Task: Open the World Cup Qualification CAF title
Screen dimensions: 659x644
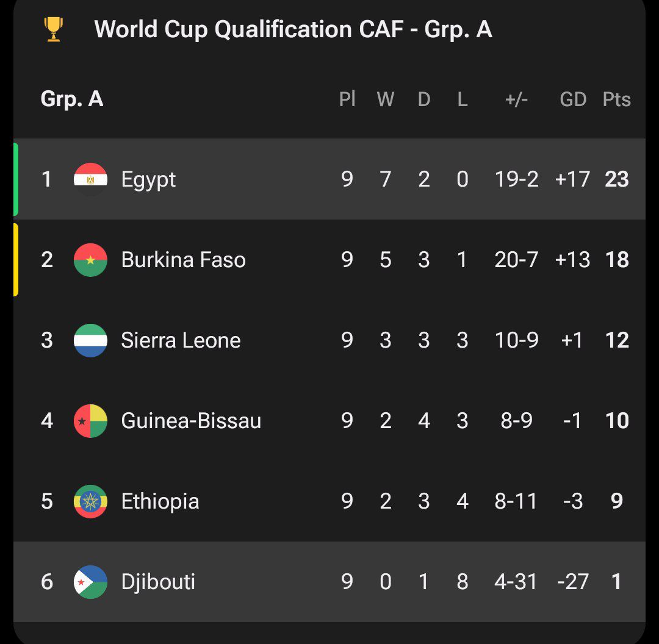Action: click(x=293, y=29)
